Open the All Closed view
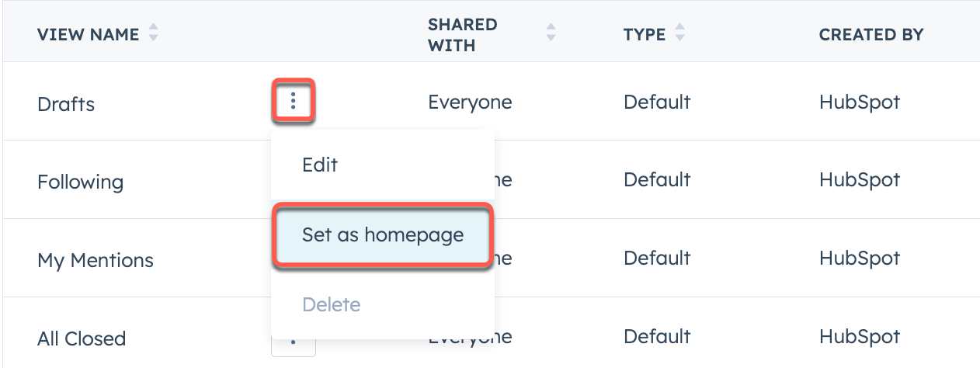The height and width of the screenshot is (368, 980). 82,339
